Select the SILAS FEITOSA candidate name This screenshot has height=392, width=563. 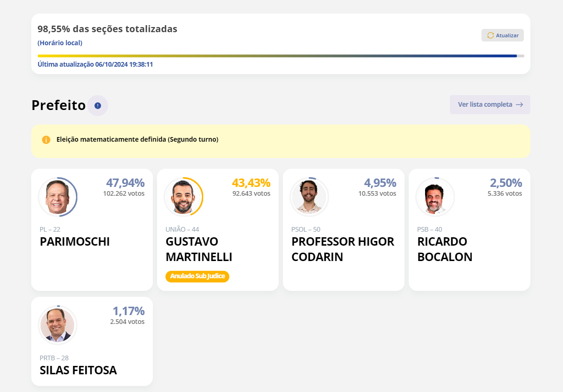[78, 370]
